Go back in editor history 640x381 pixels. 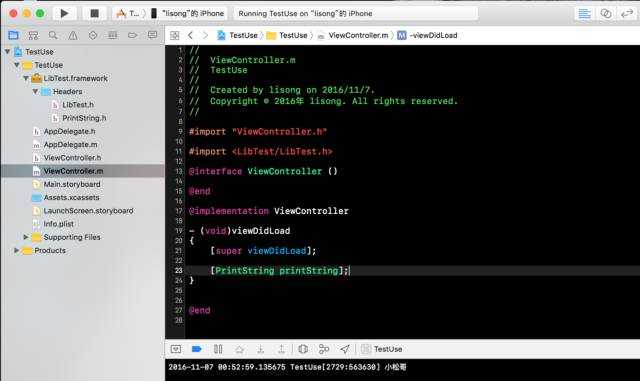click(190, 36)
